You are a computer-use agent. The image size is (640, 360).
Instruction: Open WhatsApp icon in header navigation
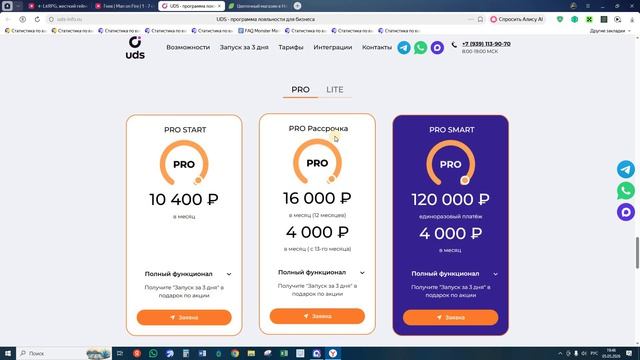420,48
